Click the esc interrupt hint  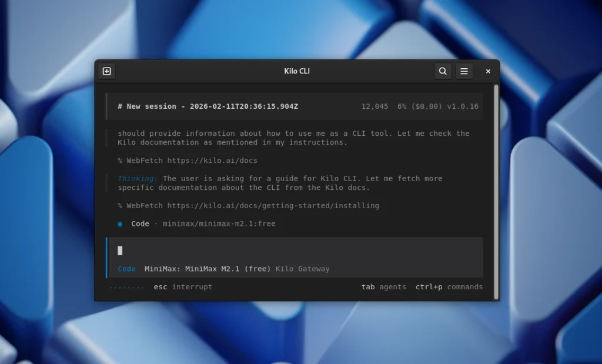coord(183,287)
